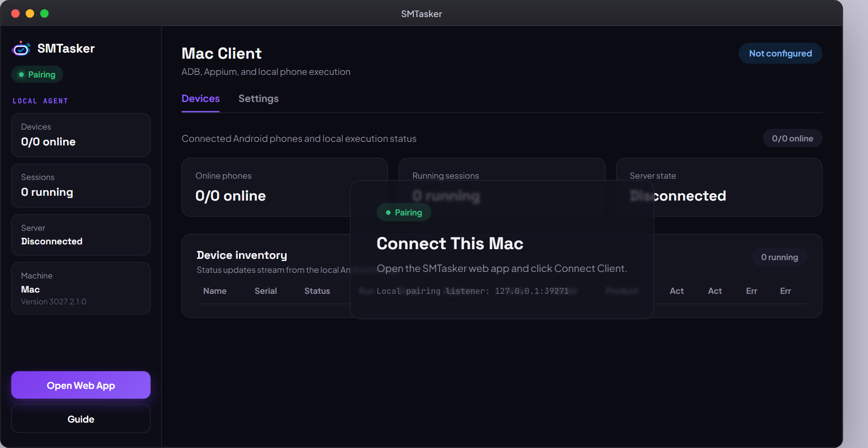Image resolution: width=868 pixels, height=448 pixels.
Task: Click the Name column header
Action: tap(215, 291)
